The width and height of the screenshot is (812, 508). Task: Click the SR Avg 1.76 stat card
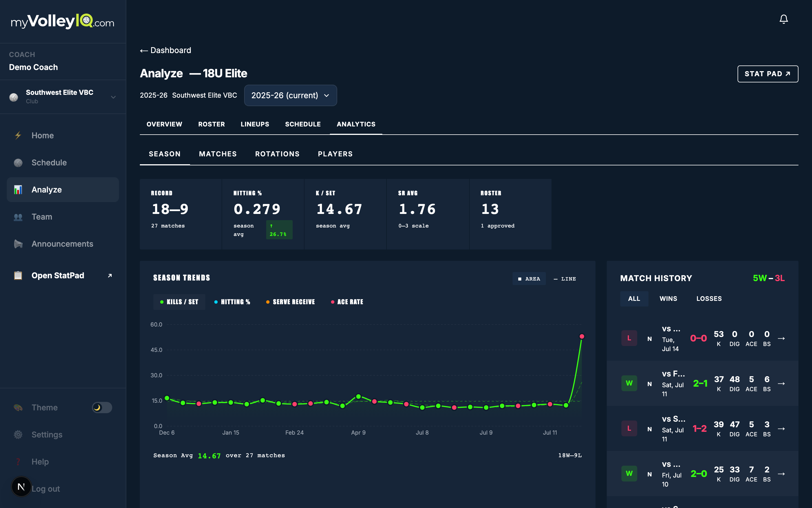point(428,214)
